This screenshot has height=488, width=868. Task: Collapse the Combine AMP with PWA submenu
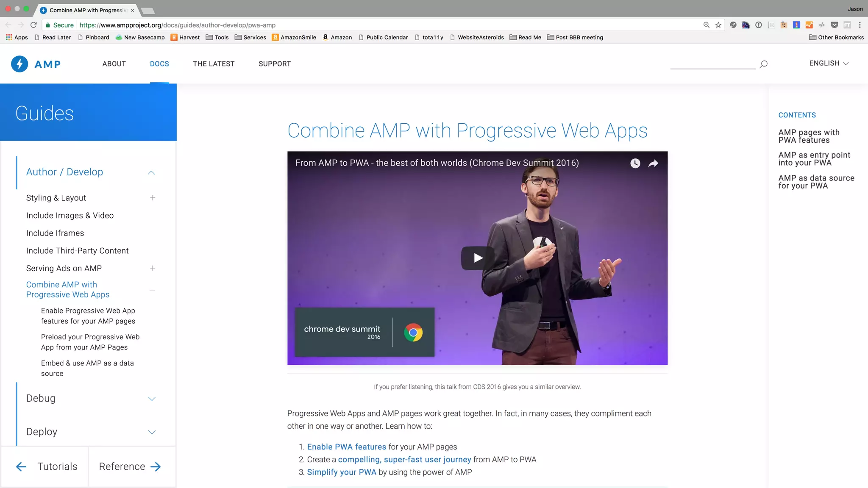click(x=152, y=290)
